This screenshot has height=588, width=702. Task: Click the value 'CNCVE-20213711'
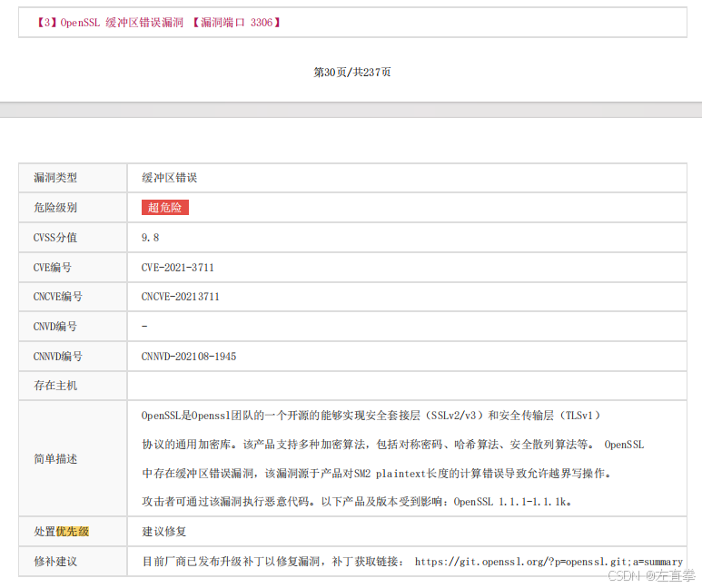click(x=181, y=297)
